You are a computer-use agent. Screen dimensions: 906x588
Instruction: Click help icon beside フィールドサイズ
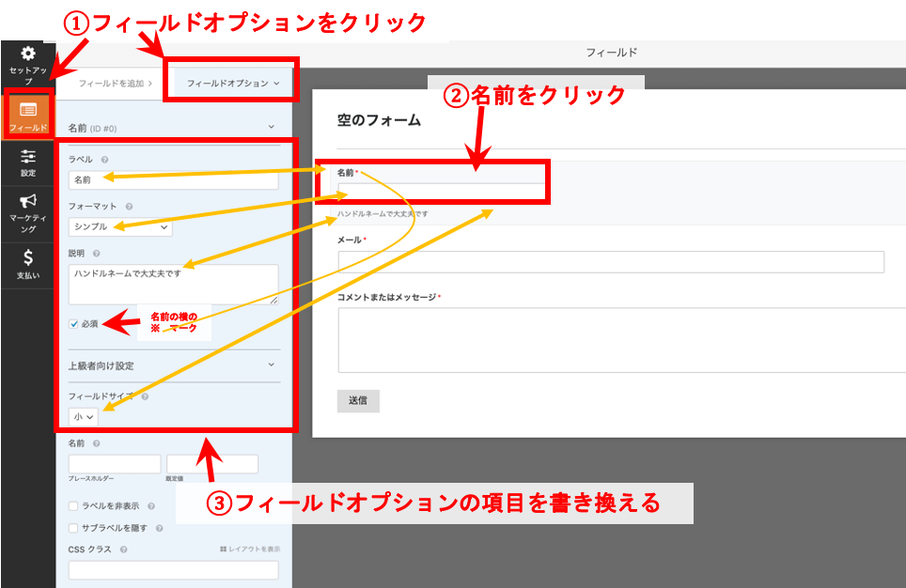[x=145, y=396]
